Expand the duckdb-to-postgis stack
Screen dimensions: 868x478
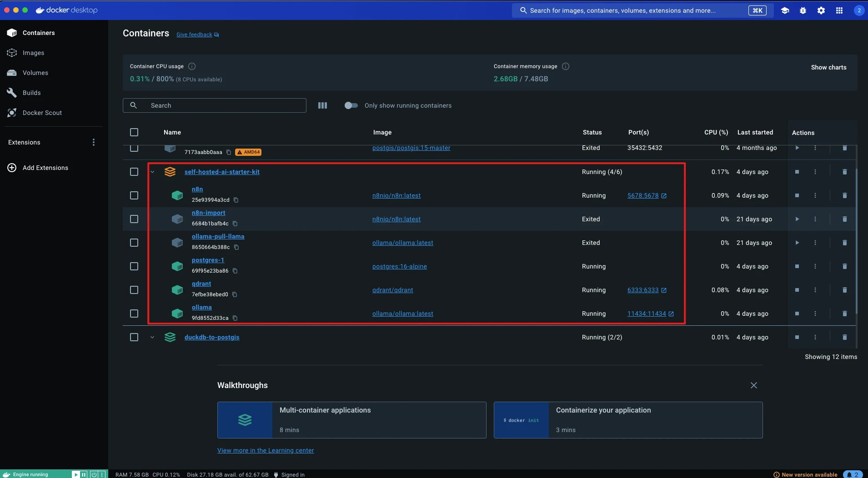point(152,337)
